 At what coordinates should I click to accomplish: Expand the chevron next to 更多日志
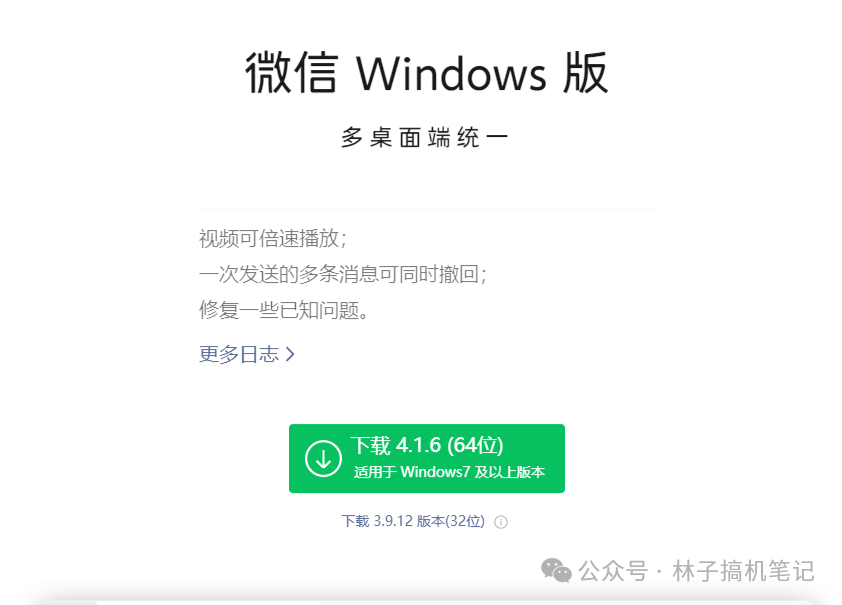[290, 354]
